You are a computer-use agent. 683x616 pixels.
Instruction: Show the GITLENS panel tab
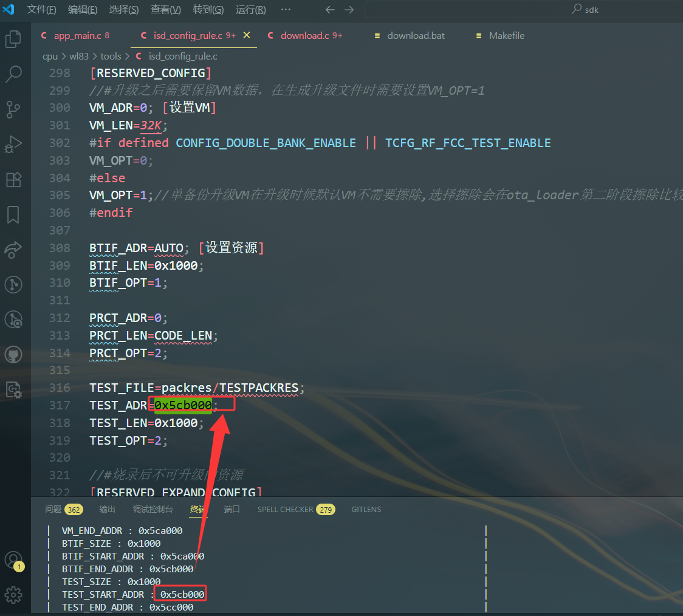coord(366,509)
